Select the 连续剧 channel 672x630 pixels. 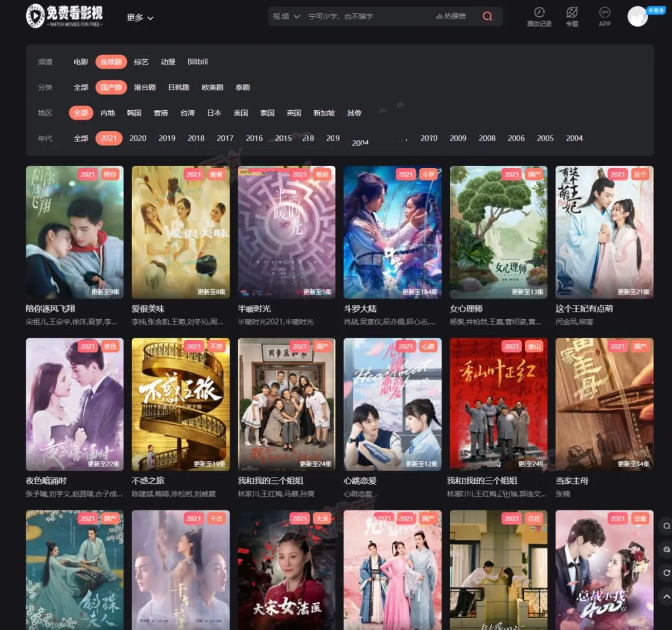coord(111,62)
